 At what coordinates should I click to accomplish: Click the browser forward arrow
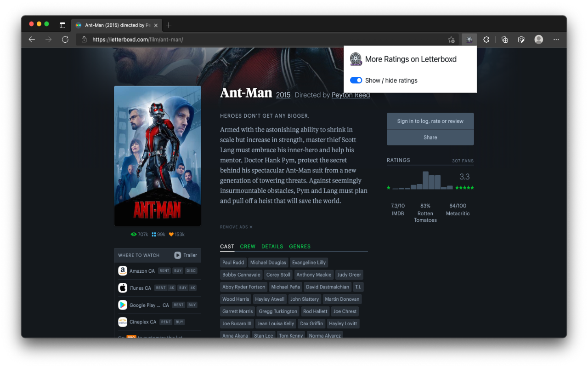click(48, 40)
